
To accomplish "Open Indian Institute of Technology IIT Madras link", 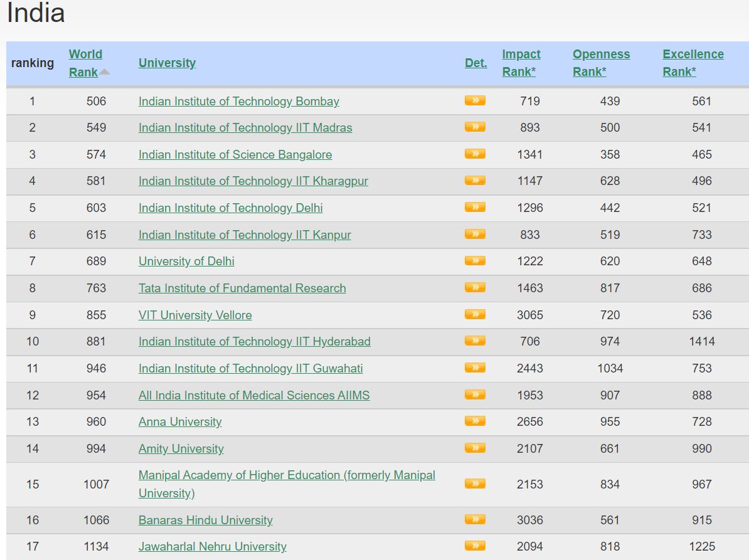I will pyautogui.click(x=245, y=127).
